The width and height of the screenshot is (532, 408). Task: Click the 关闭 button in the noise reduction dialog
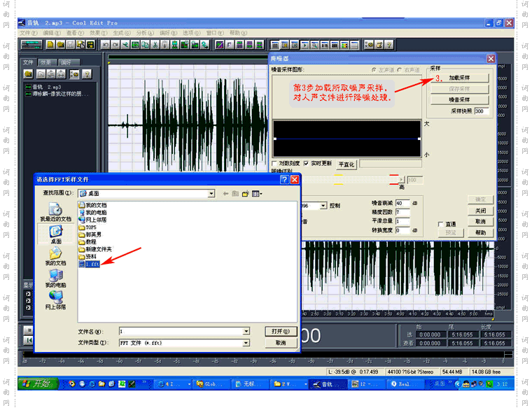(x=480, y=211)
